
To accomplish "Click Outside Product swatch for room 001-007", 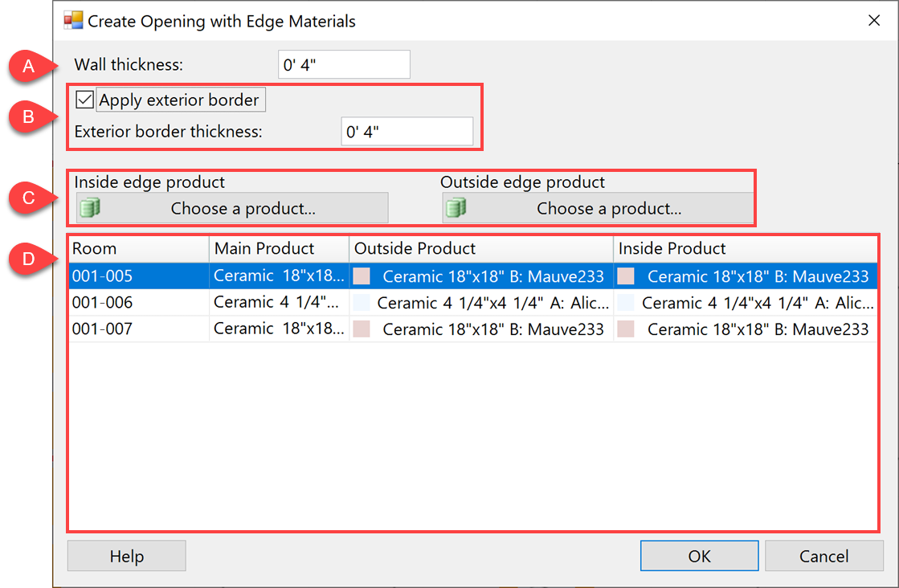I will [362, 329].
